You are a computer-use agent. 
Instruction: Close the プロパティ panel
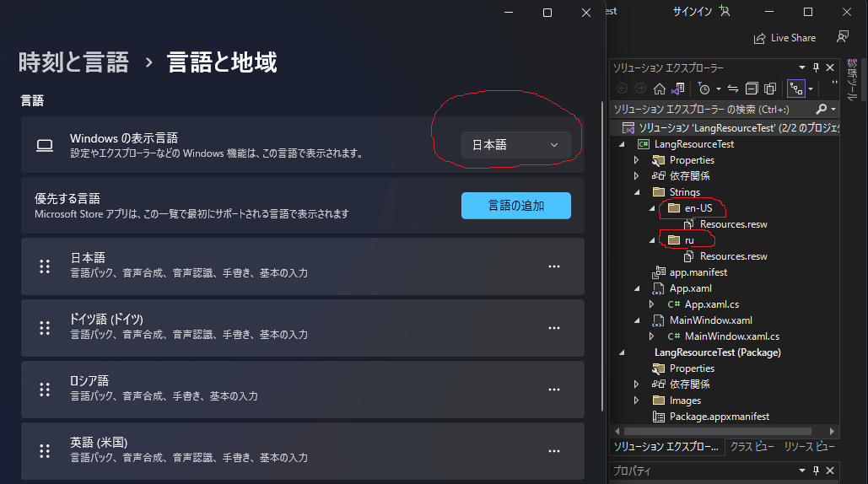tap(830, 471)
